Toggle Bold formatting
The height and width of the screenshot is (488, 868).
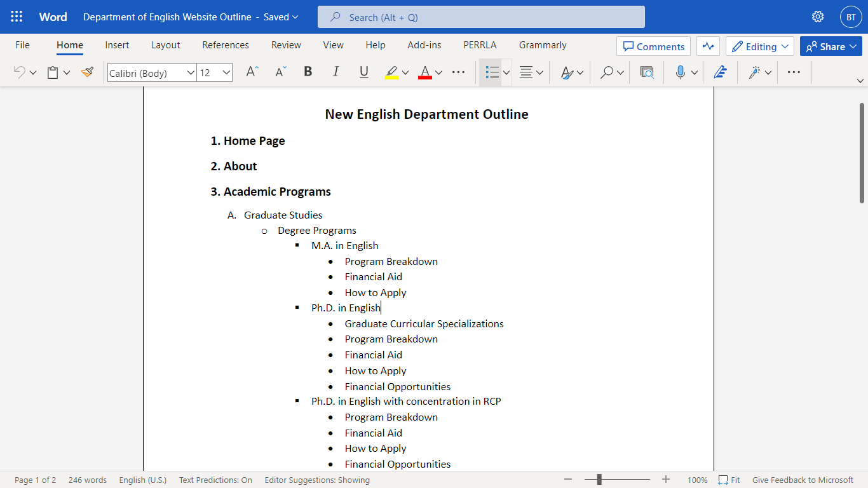308,72
